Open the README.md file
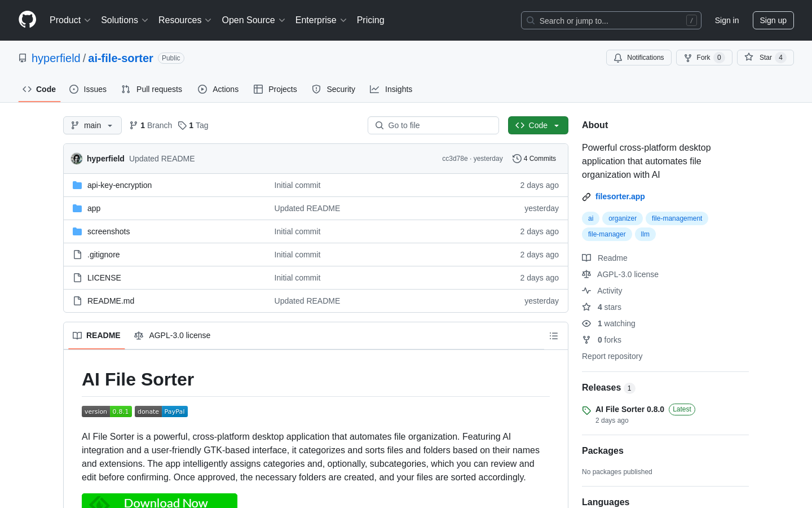The width and height of the screenshot is (812, 508). tap(111, 301)
